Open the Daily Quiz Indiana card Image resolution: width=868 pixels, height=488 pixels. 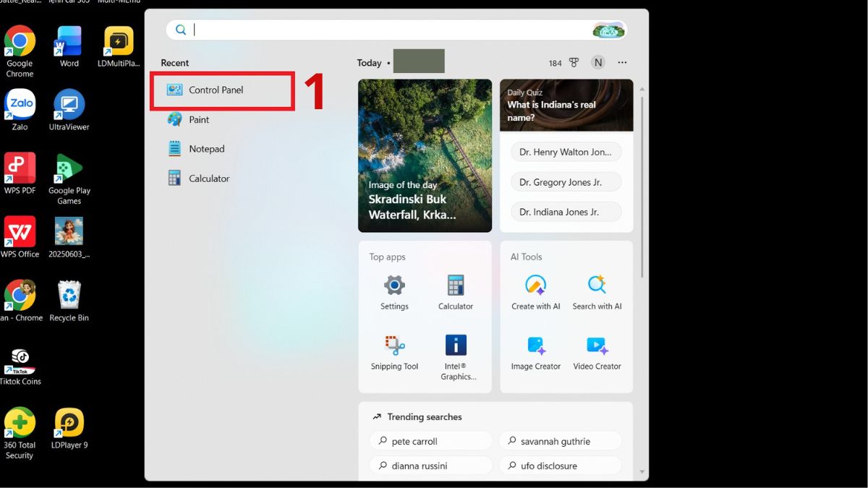(x=566, y=105)
